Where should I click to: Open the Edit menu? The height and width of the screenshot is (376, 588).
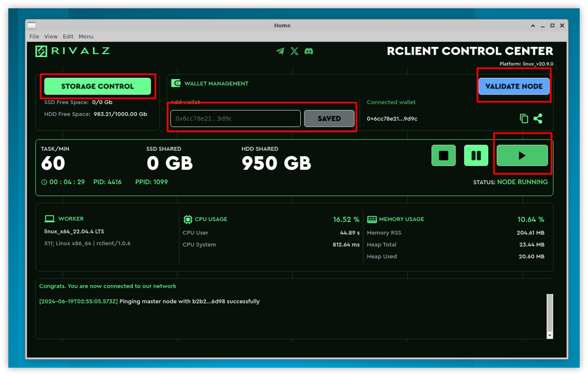tap(68, 36)
